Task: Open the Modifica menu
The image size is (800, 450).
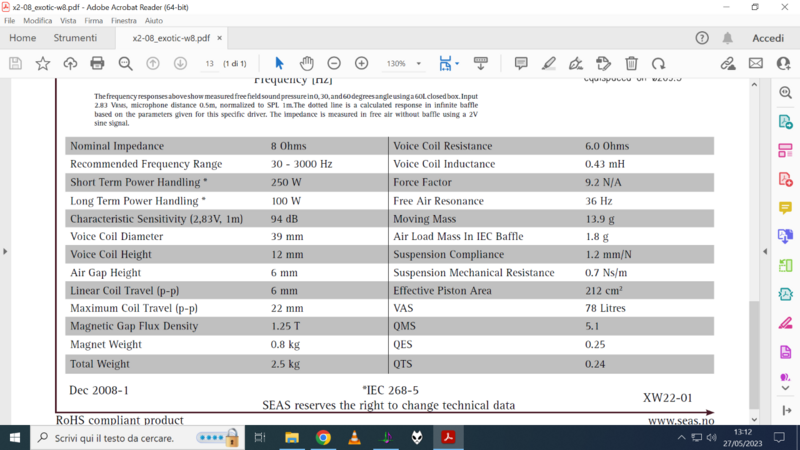Action: pos(37,20)
